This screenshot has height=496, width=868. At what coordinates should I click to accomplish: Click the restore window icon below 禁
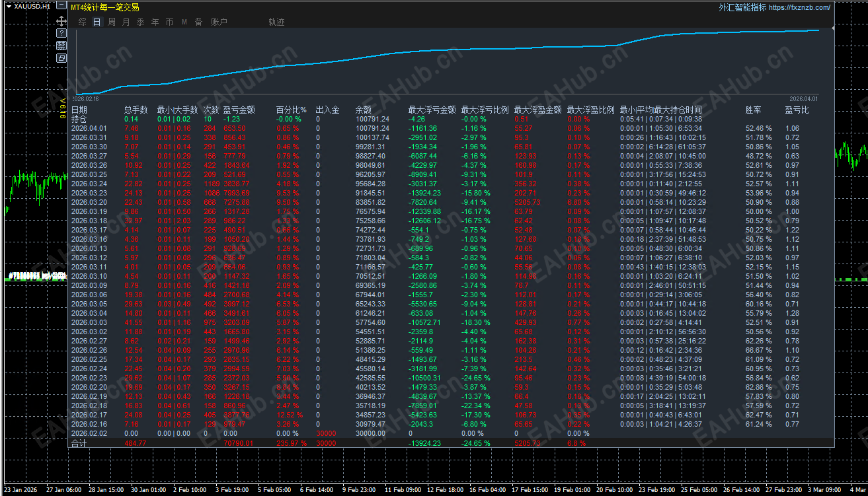pyautogui.click(x=61, y=57)
